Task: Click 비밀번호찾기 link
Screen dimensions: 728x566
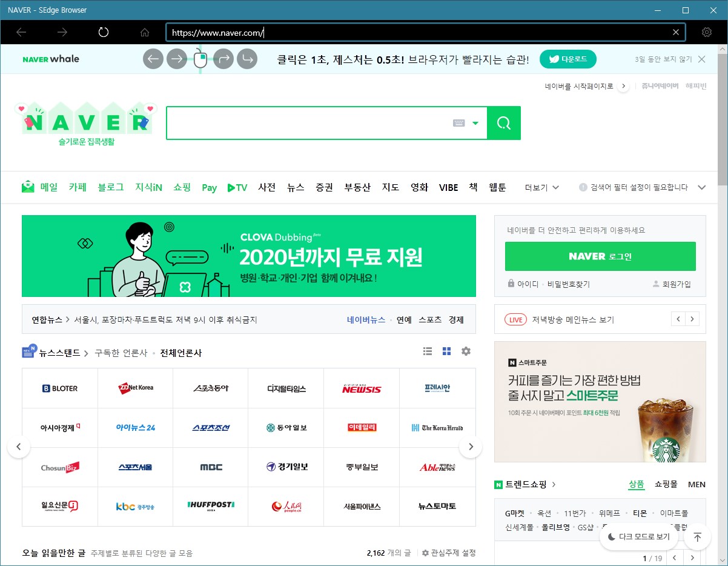Action: (x=569, y=284)
